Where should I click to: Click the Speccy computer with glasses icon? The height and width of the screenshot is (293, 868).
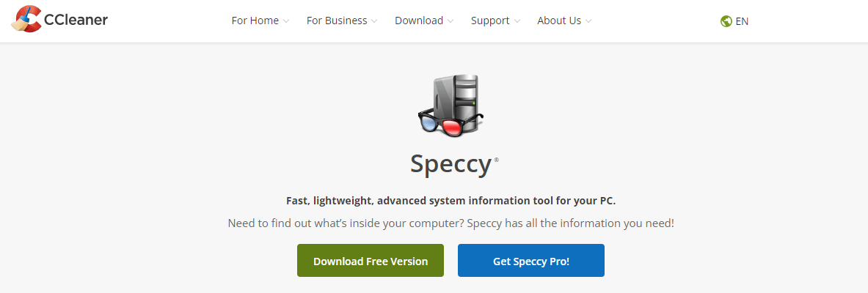tap(451, 105)
